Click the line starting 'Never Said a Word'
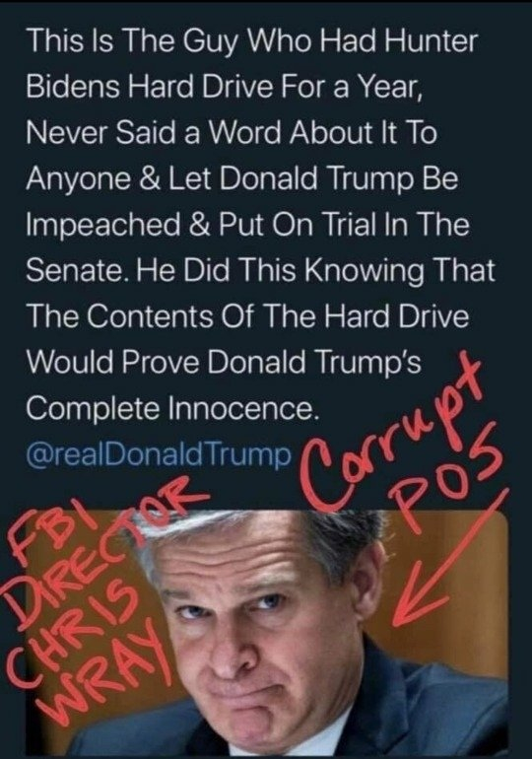 click(x=232, y=133)
